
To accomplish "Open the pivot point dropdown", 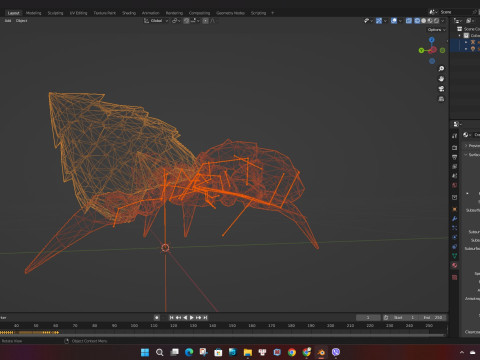I will 176,21.
